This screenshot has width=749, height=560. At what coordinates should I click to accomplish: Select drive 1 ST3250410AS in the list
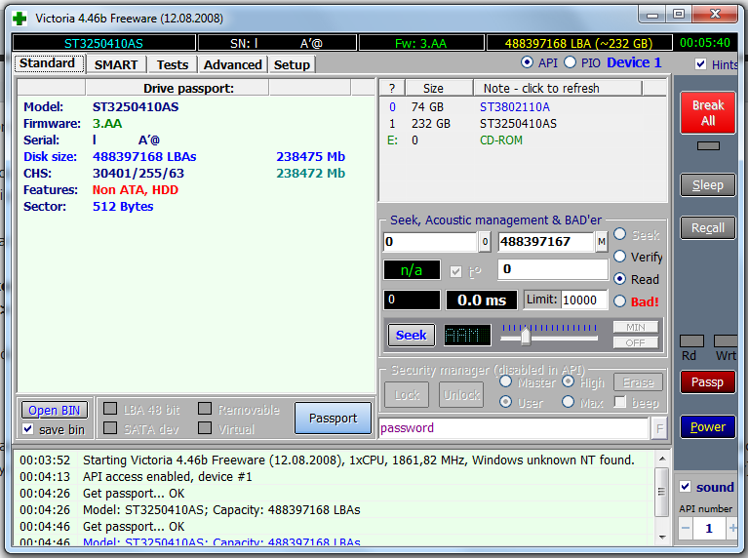click(523, 124)
